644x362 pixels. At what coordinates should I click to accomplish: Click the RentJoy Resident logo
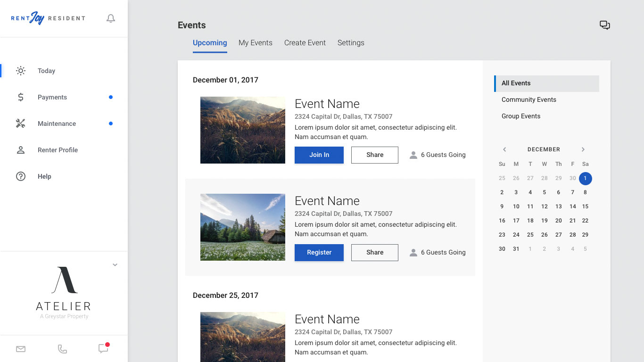[x=48, y=18]
